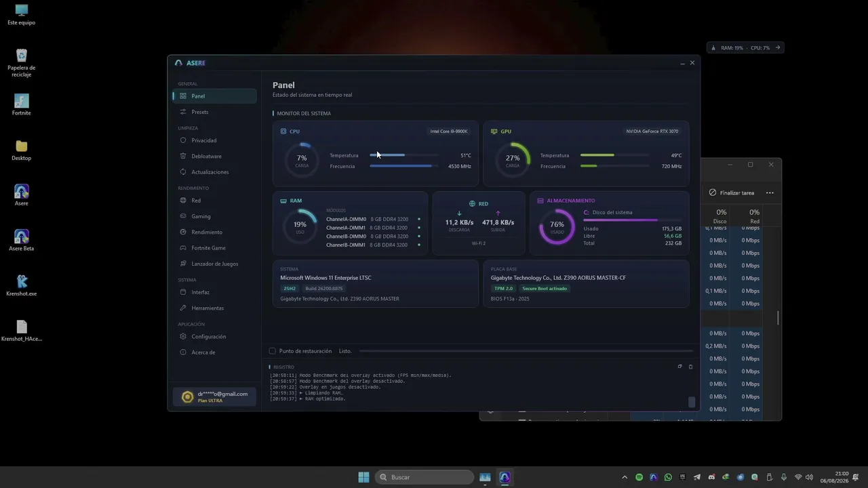Viewport: 868px width, 488px height.
Task: Click the TPM 2.0 badge
Action: [503, 289]
